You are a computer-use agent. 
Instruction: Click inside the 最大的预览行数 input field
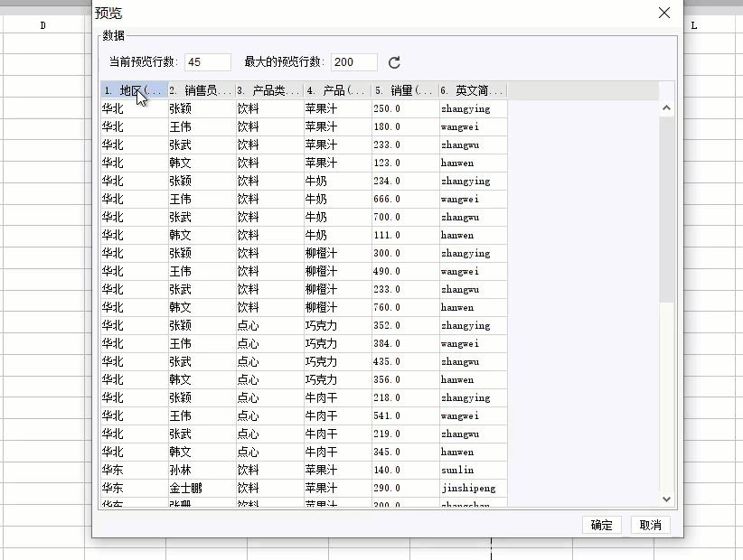pyautogui.click(x=353, y=61)
